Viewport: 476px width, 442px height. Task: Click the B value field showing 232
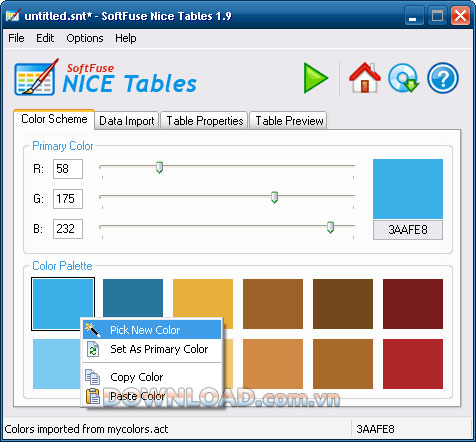tap(68, 229)
